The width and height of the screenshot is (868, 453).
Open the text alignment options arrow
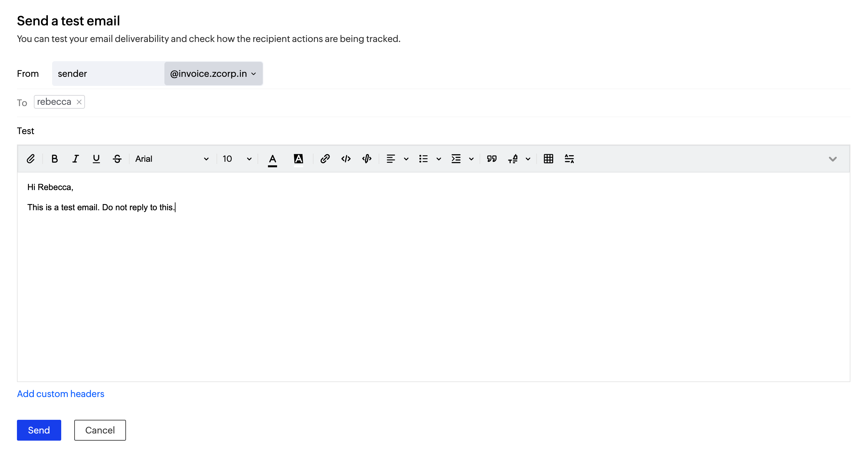pyautogui.click(x=406, y=159)
